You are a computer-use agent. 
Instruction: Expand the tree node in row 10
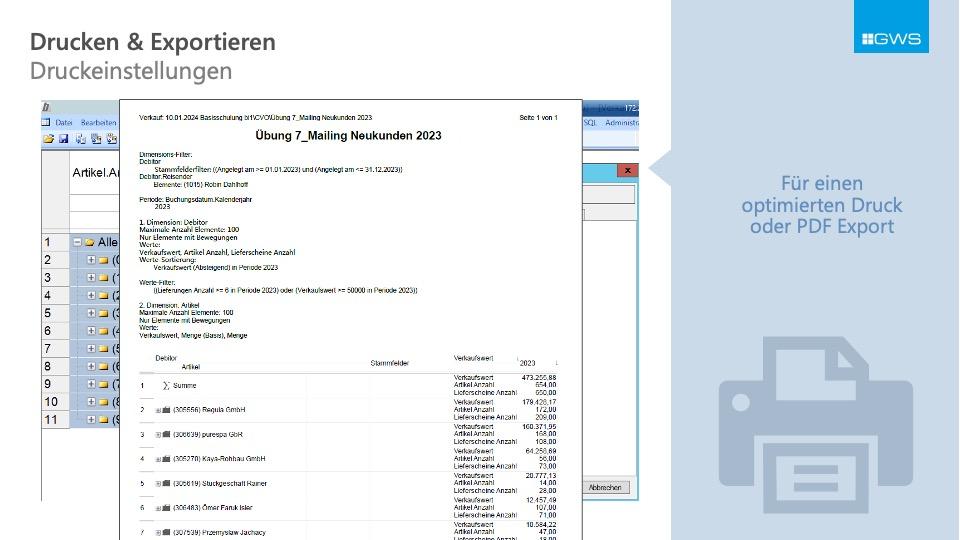pyautogui.click(x=91, y=402)
